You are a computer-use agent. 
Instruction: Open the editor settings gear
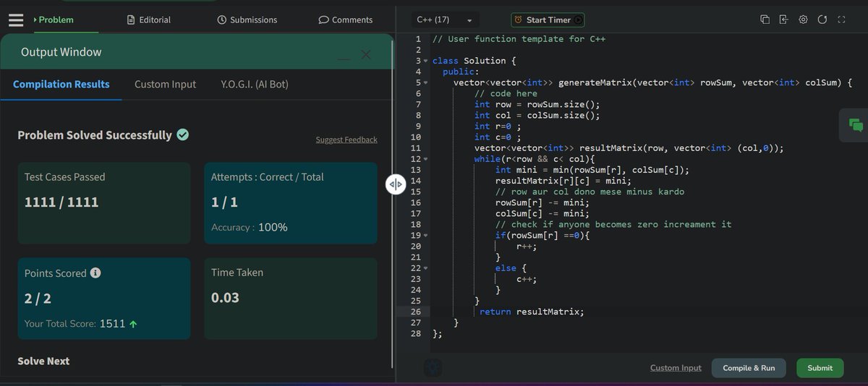(803, 20)
